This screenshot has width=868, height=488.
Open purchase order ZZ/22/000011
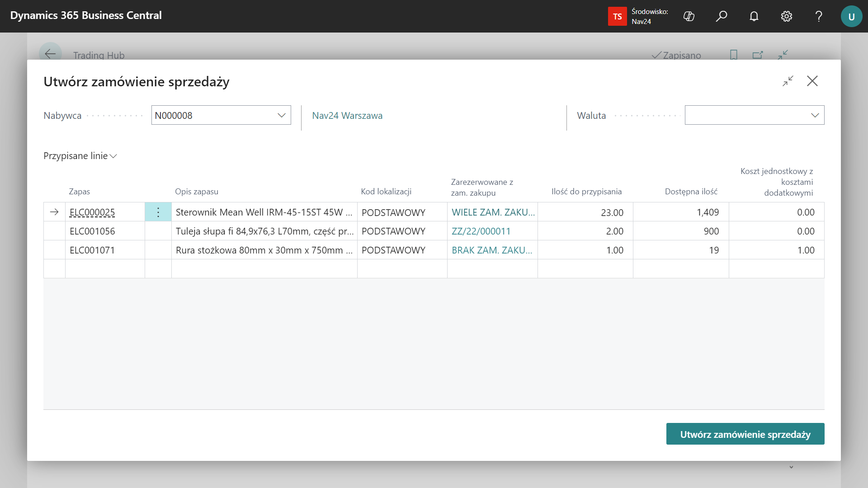[x=481, y=231]
